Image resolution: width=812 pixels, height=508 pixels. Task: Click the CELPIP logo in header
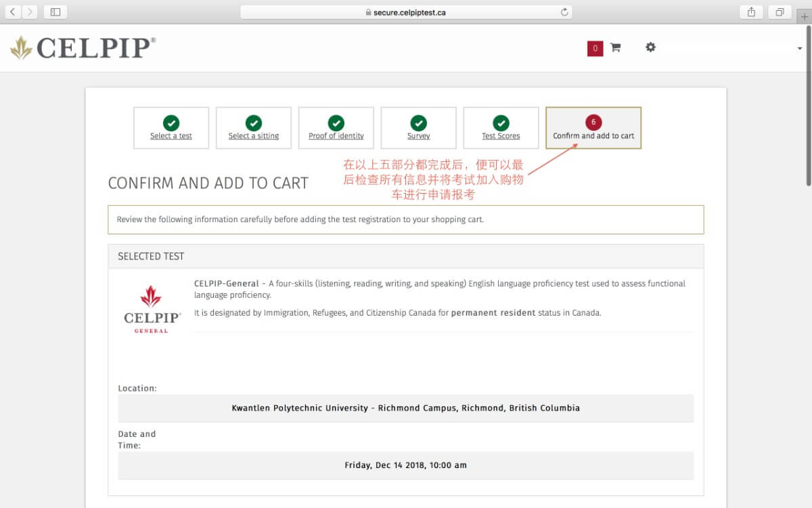click(83, 47)
